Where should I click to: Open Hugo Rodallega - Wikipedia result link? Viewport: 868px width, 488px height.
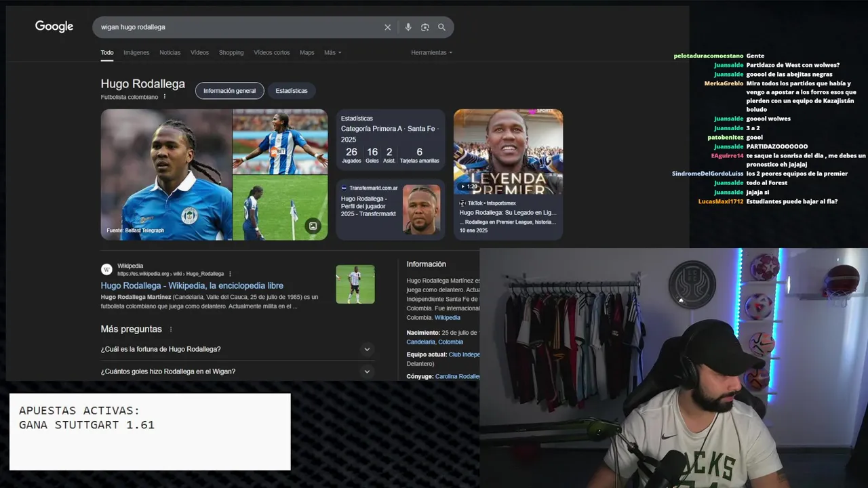point(192,286)
